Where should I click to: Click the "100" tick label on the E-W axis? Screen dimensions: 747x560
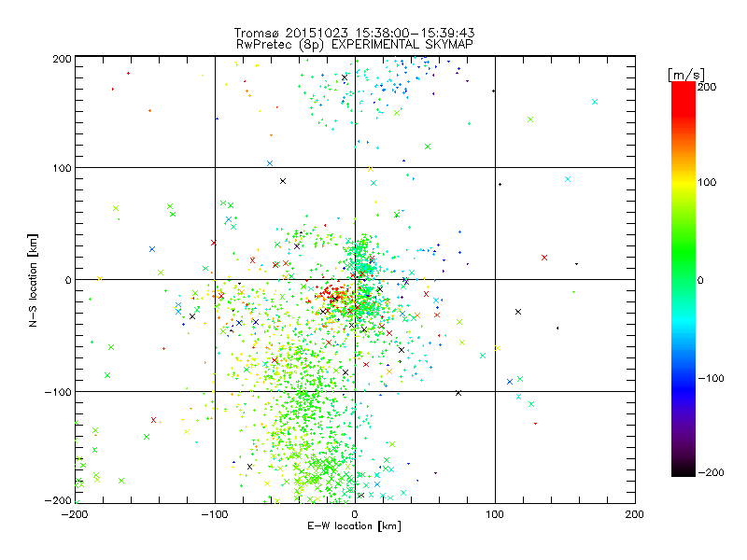coord(495,515)
